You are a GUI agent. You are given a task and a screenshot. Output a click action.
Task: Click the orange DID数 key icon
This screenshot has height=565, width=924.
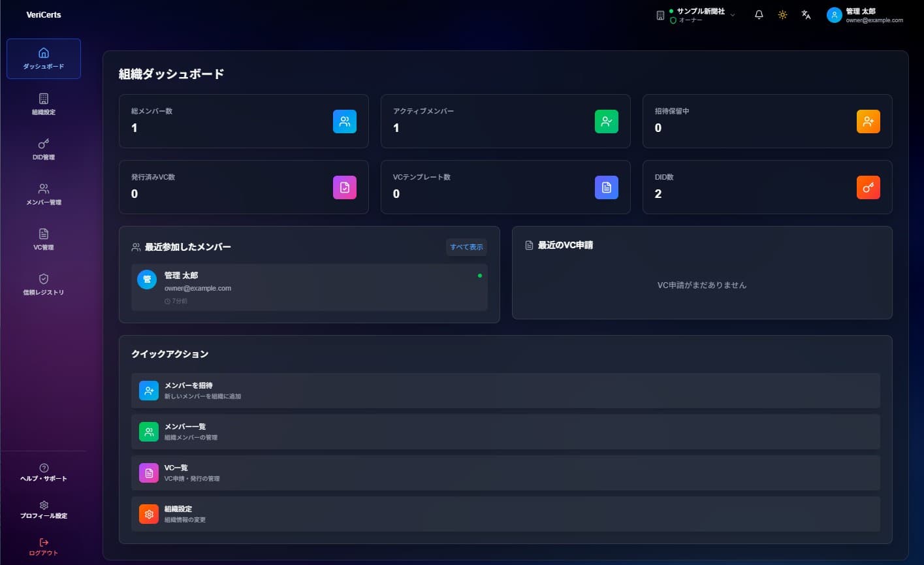pos(868,187)
